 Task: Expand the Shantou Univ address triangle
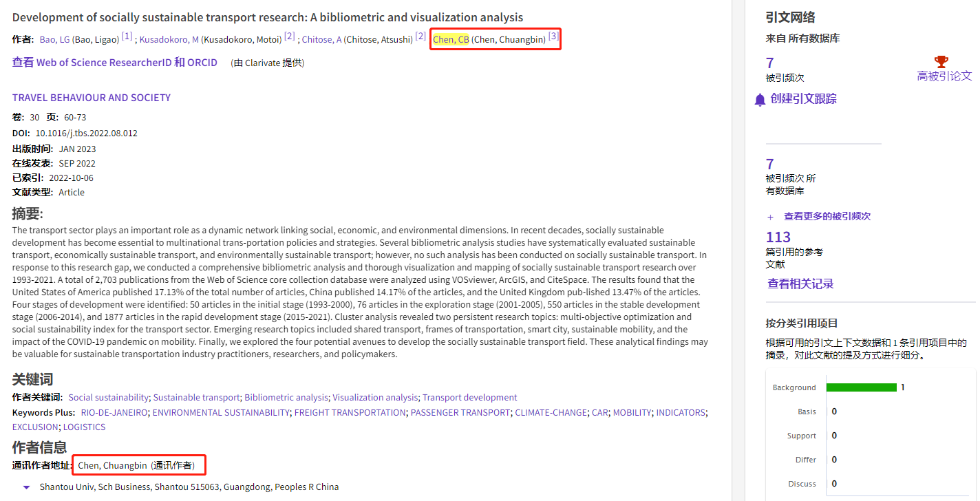pos(26,487)
